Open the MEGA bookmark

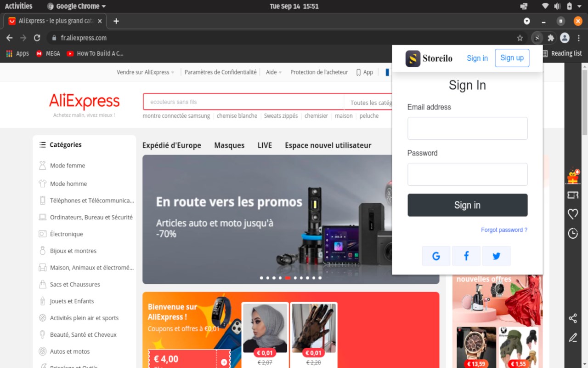pos(48,53)
